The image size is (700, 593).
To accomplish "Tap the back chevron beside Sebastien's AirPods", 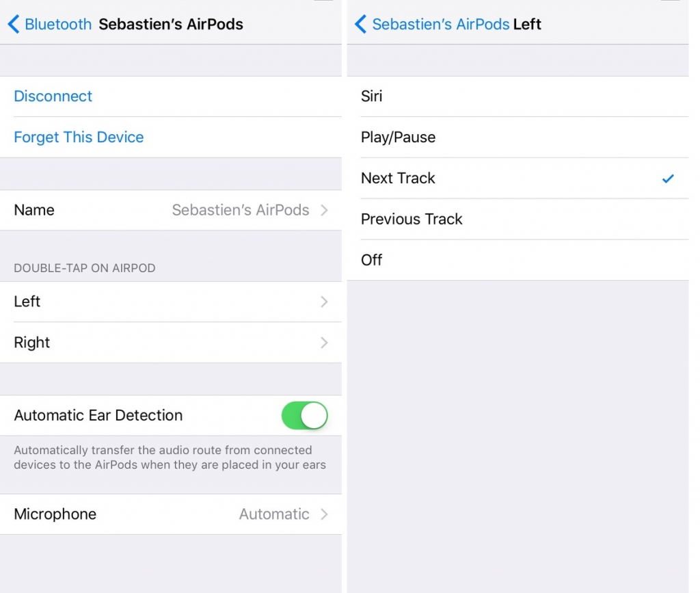I will (x=361, y=24).
